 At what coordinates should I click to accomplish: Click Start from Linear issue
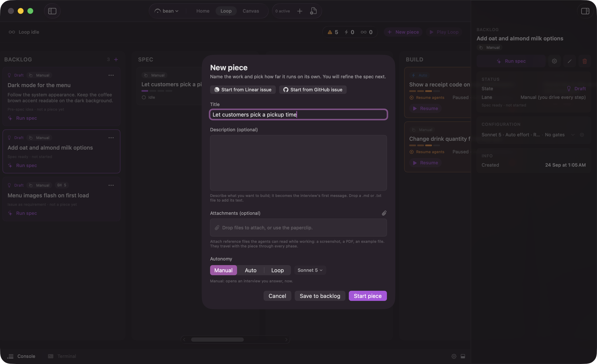pyautogui.click(x=243, y=90)
